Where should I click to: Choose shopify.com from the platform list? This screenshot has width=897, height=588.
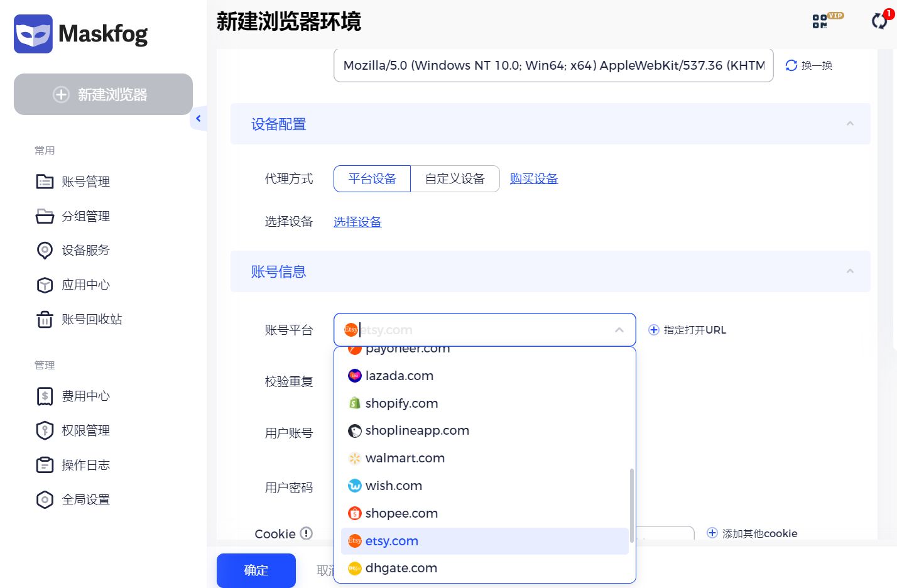point(484,403)
